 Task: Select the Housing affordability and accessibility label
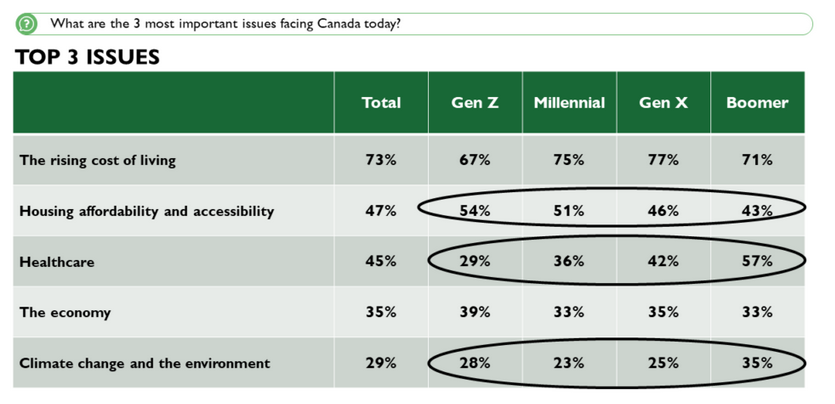click(146, 211)
